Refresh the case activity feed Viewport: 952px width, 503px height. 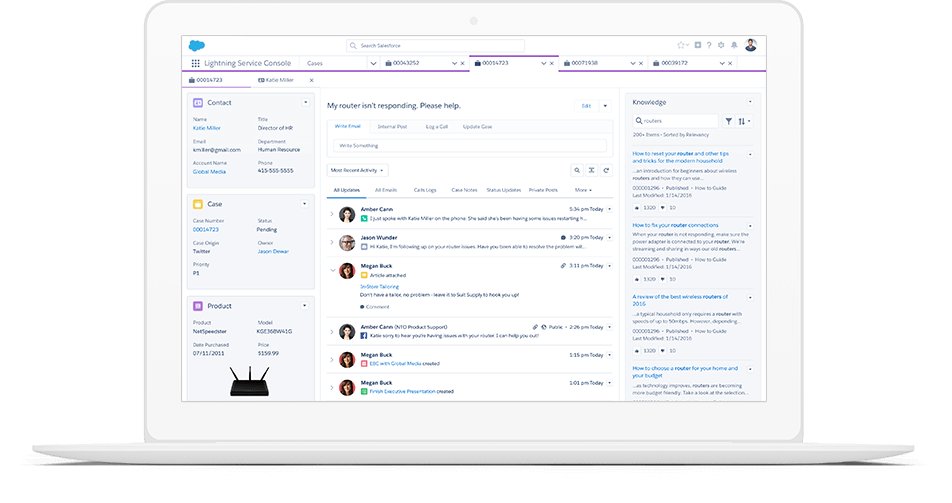point(606,171)
